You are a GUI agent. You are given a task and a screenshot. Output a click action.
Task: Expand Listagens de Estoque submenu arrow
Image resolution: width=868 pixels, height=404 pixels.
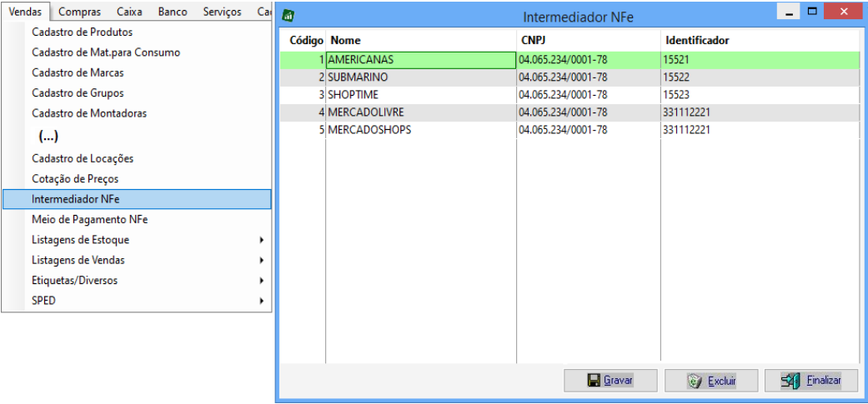[x=261, y=240]
